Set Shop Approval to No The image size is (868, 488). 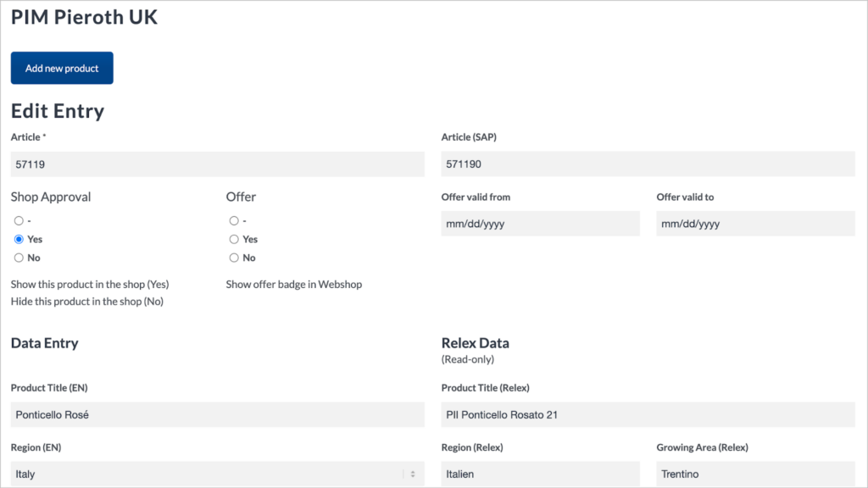click(19, 258)
